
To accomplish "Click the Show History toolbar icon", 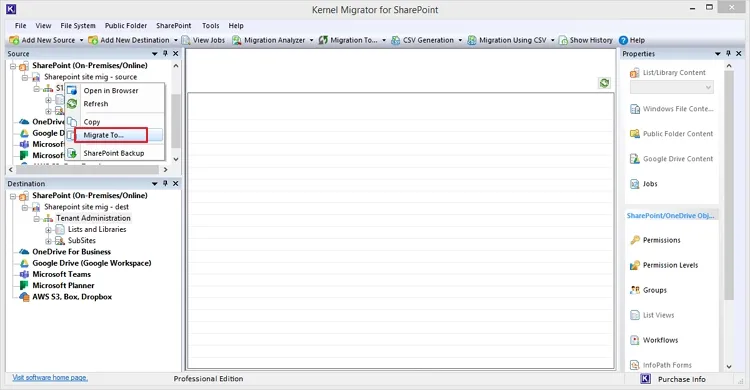I will click(563, 40).
